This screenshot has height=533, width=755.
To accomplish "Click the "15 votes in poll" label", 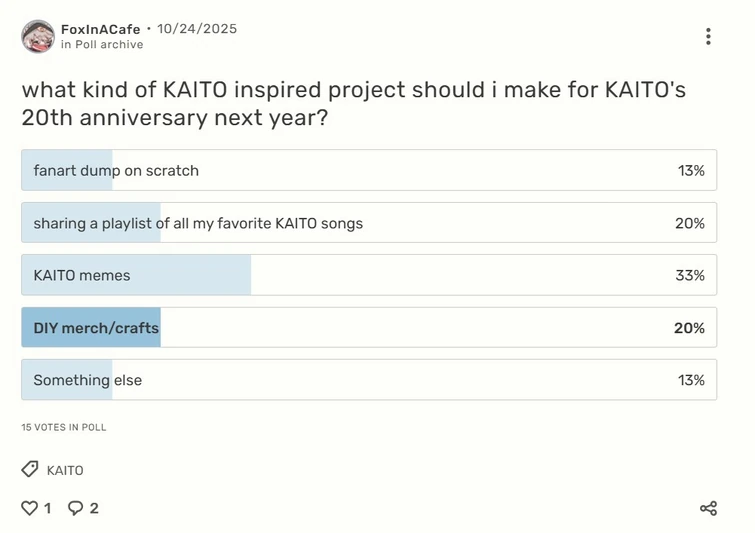I will [x=64, y=427].
